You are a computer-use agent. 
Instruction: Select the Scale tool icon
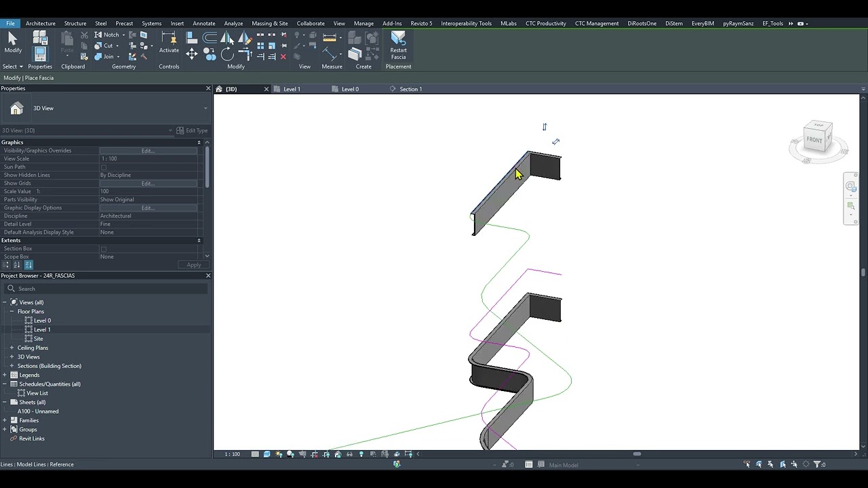click(272, 45)
